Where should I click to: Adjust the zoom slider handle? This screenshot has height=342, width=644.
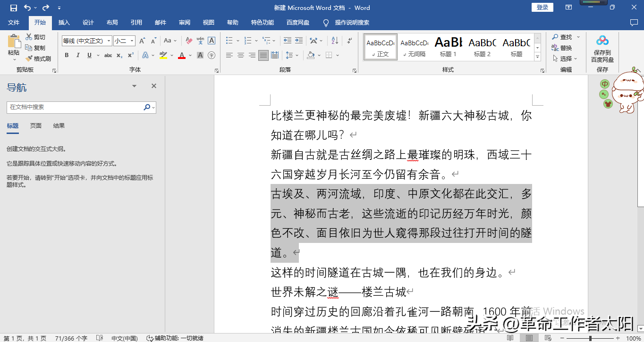[x=590, y=338]
